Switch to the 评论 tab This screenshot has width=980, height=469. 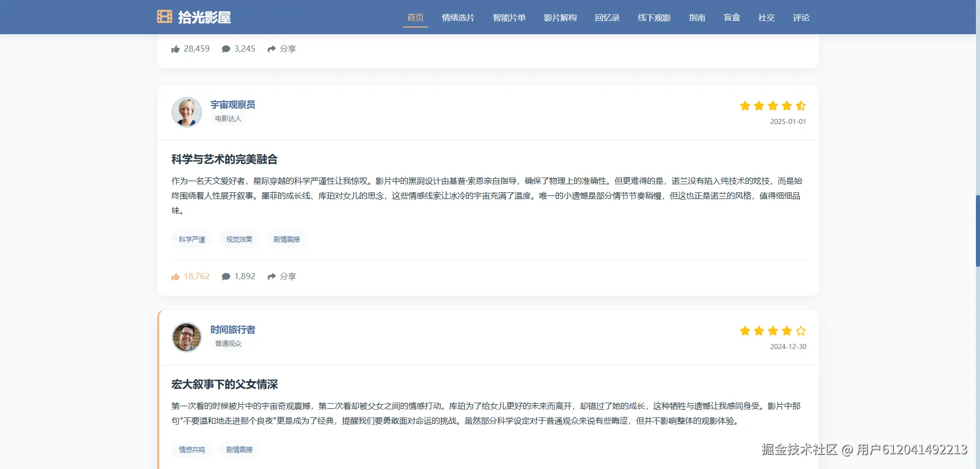[x=801, y=17]
